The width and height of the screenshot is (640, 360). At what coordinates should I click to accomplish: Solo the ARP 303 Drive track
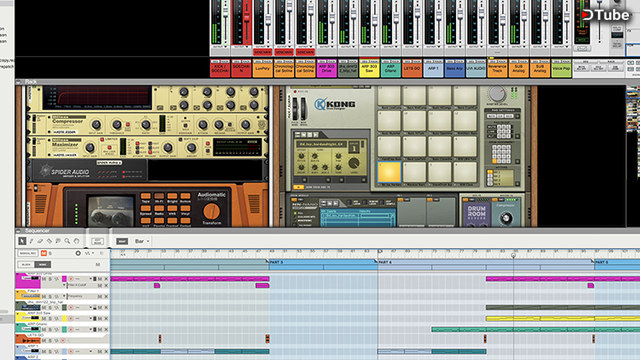(x=50, y=279)
